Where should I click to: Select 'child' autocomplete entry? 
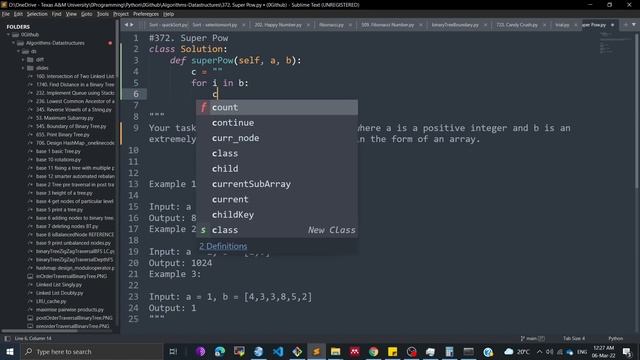277,169
